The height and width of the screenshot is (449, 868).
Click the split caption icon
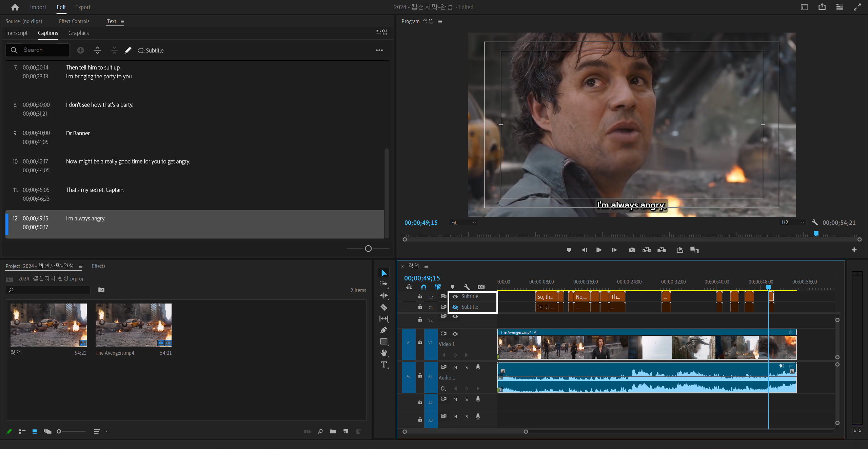[x=97, y=50]
